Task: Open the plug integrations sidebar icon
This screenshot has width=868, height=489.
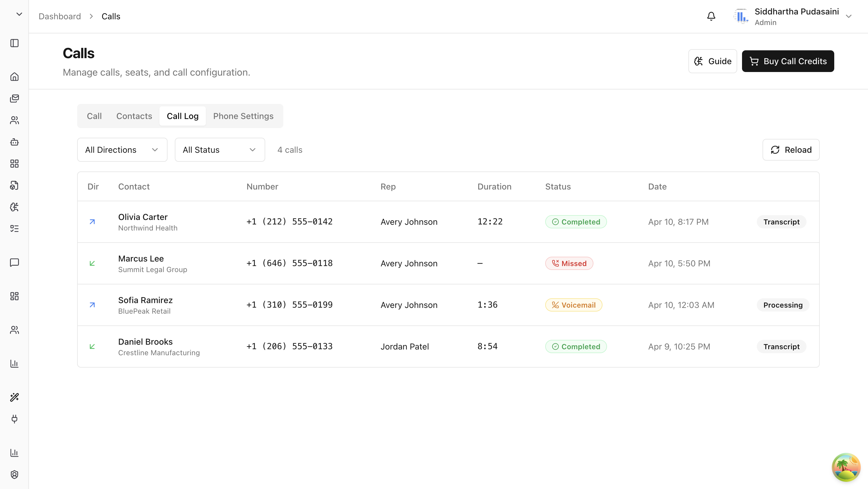Action: [14, 419]
